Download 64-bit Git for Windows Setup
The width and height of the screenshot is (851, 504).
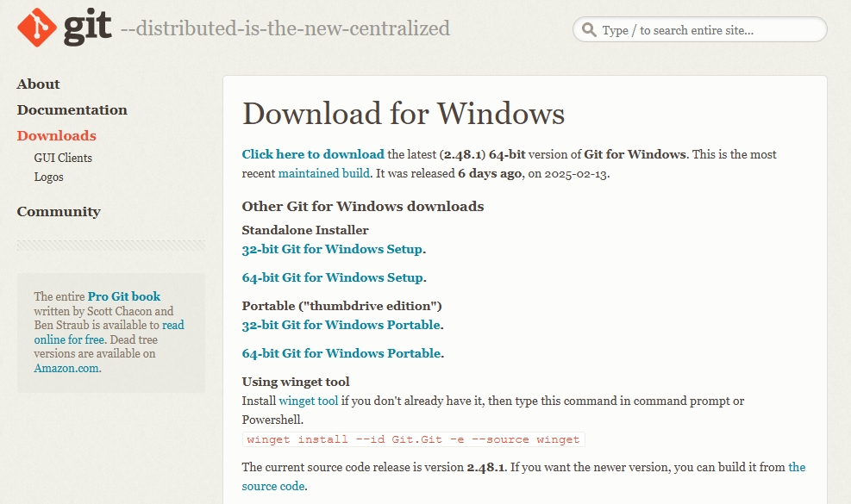click(332, 277)
